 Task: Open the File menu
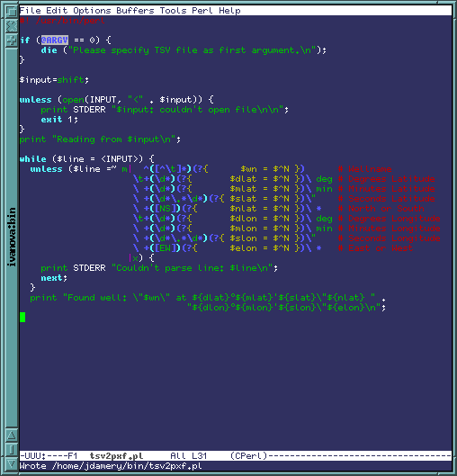tap(30, 11)
